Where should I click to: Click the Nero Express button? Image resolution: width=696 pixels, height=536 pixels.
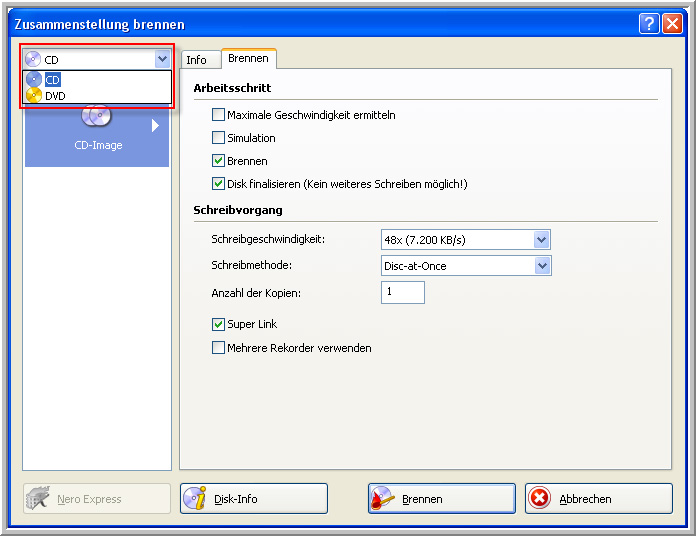pyautogui.click(x=97, y=499)
